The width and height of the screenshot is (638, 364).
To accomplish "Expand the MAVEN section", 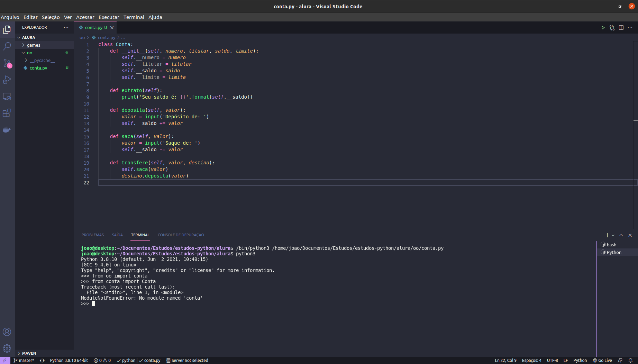I will tap(45, 353).
